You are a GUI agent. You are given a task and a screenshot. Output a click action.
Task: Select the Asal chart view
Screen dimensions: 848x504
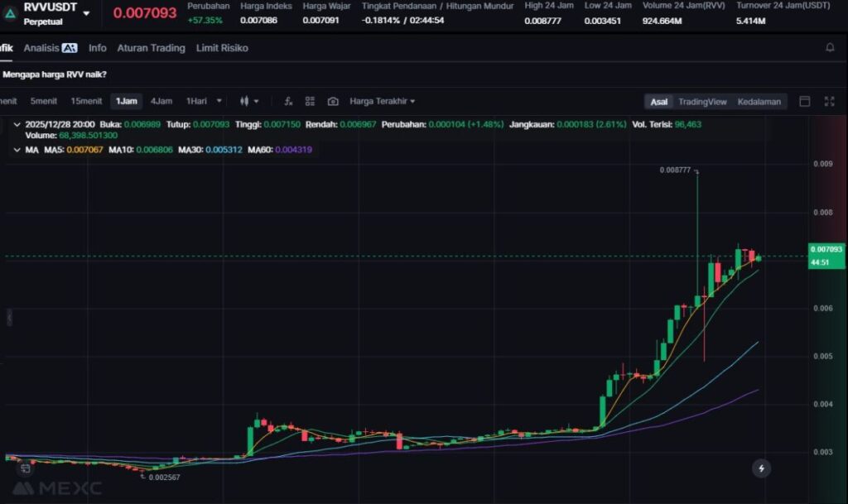658,102
